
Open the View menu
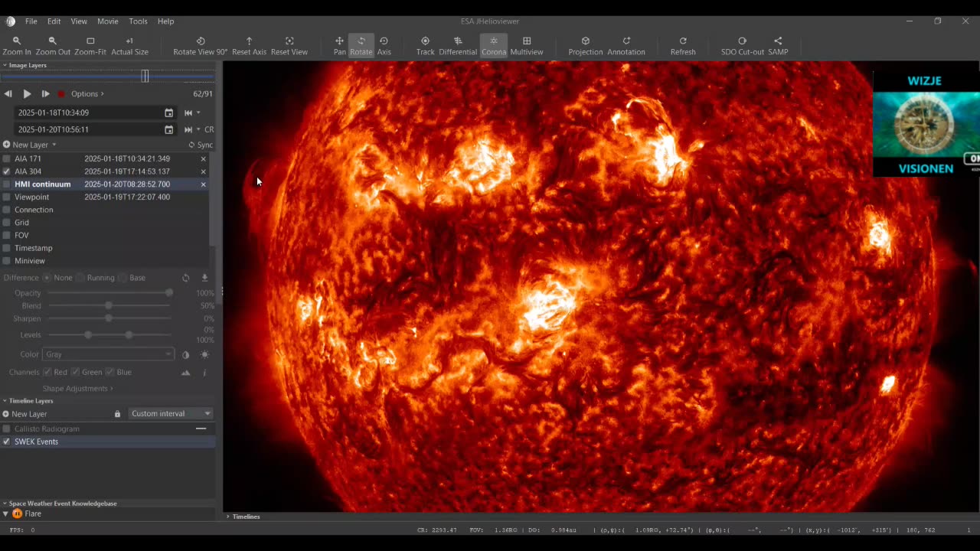click(79, 21)
